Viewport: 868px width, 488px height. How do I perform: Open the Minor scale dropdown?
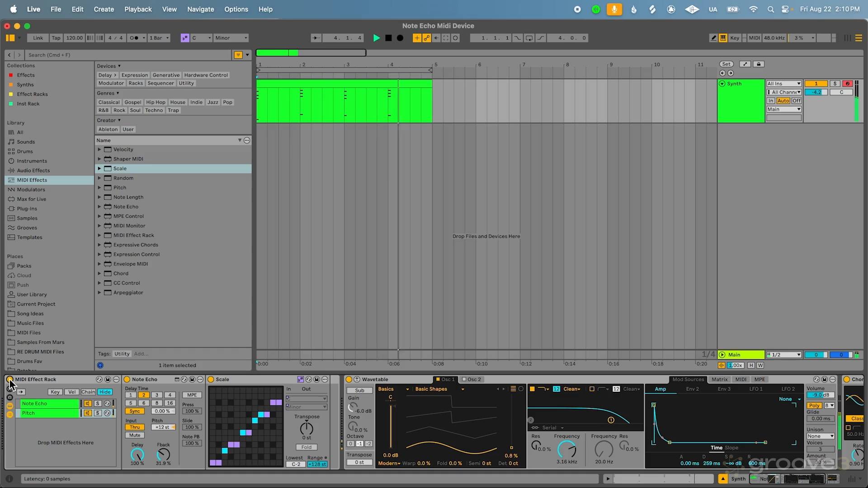pos(231,38)
